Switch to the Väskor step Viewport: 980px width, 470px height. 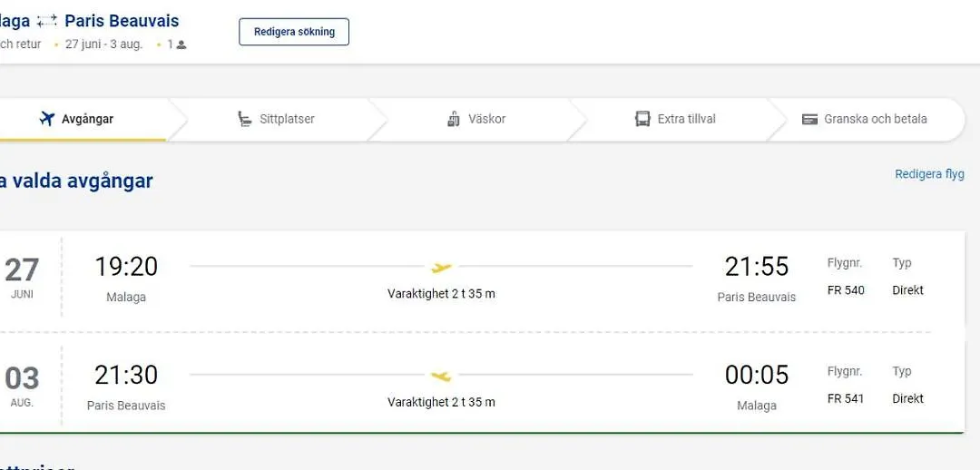coord(486,119)
